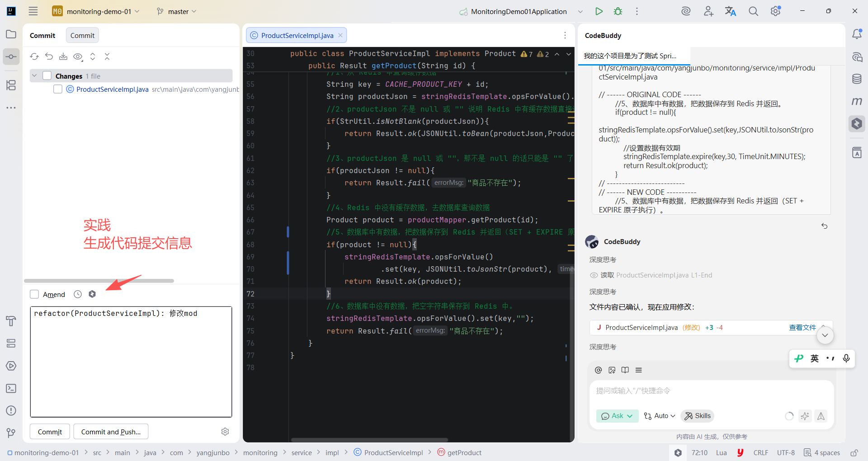Shelve changes using the download-tray icon
Screen dimensions: 868x461
tap(63, 56)
